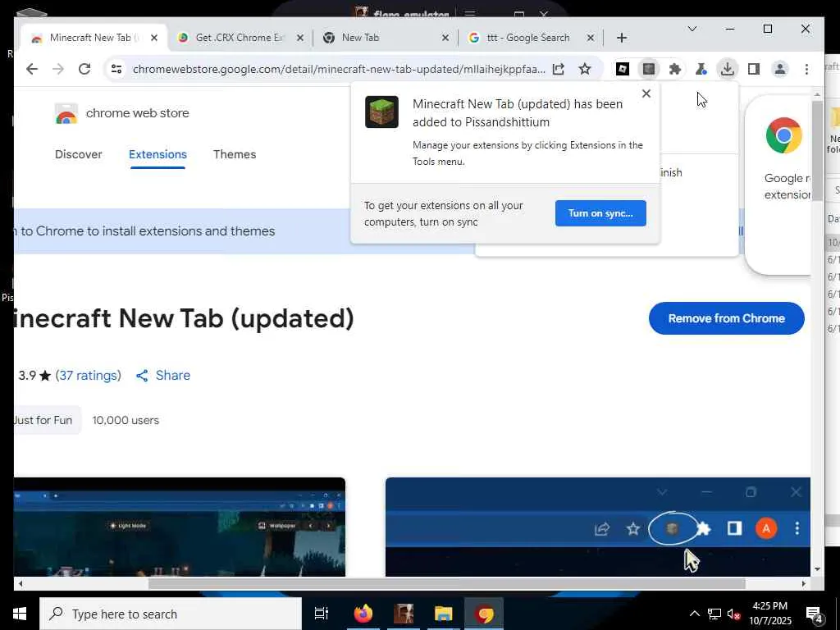
Task: Open a new tab with the plus button
Action: click(x=622, y=38)
